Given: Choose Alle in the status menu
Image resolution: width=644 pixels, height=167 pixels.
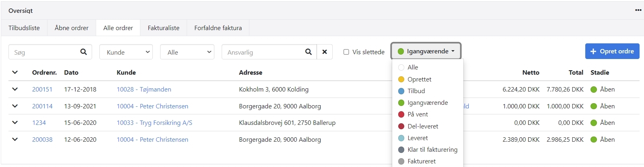Looking at the screenshot, I should tap(428, 67).
